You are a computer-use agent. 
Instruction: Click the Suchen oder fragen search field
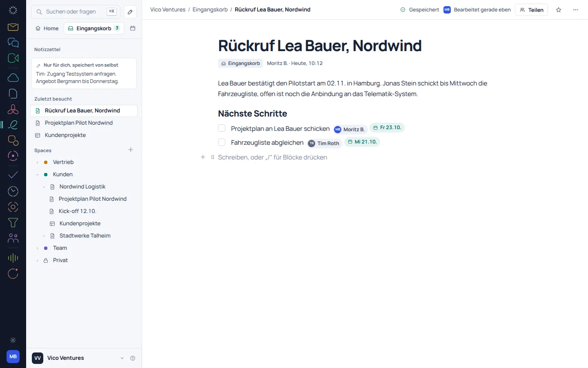coord(76,12)
